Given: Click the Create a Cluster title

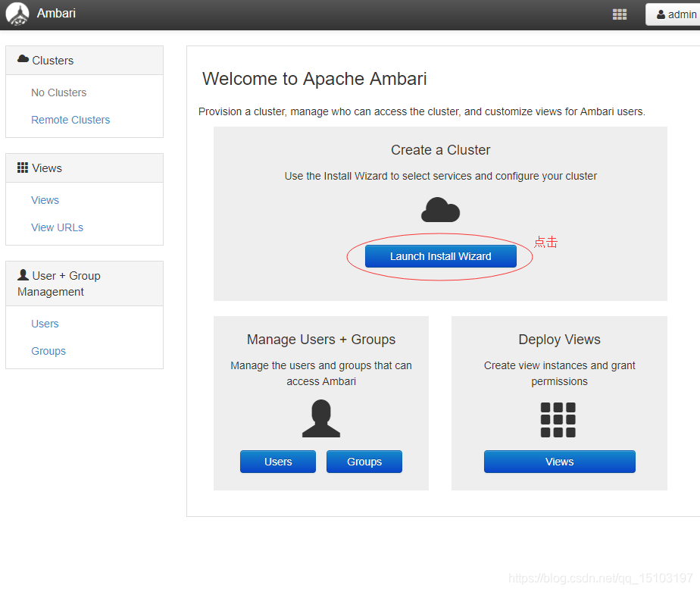Looking at the screenshot, I should [441, 149].
